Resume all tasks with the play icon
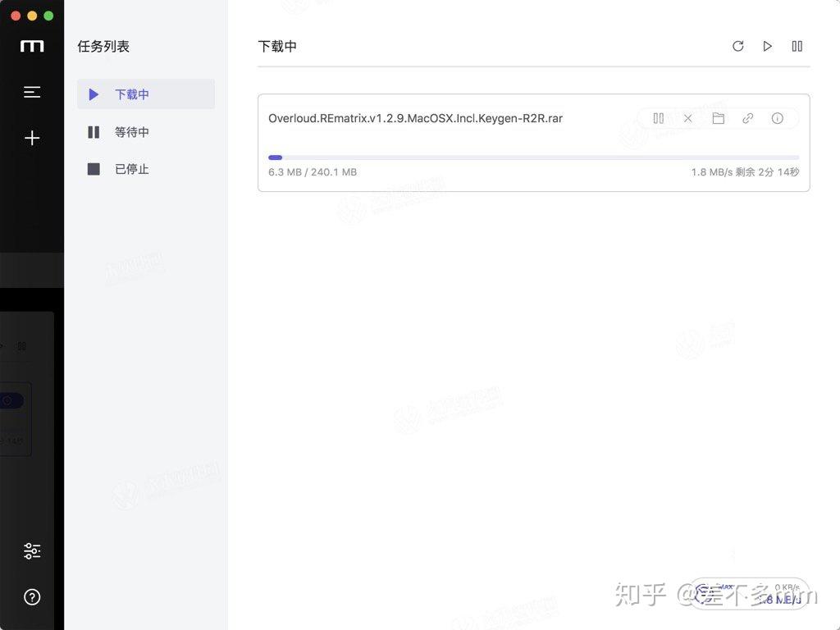The height and width of the screenshot is (630, 840). coord(767,46)
